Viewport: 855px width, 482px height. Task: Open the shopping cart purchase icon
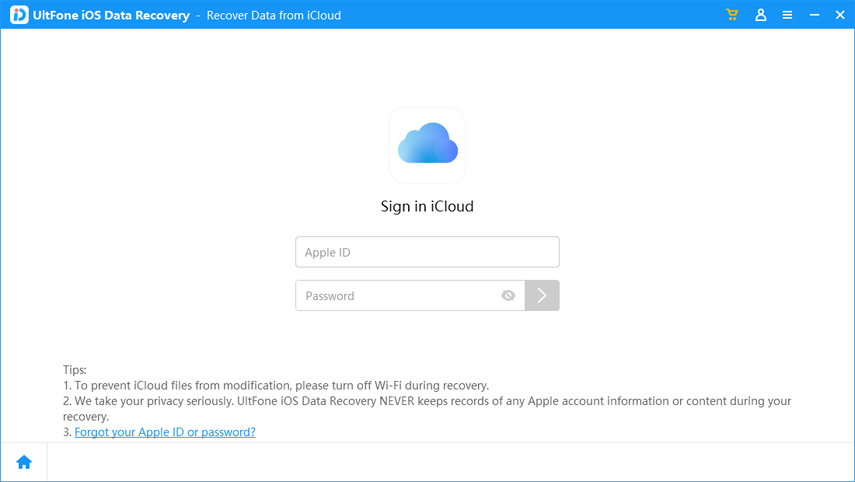(732, 15)
